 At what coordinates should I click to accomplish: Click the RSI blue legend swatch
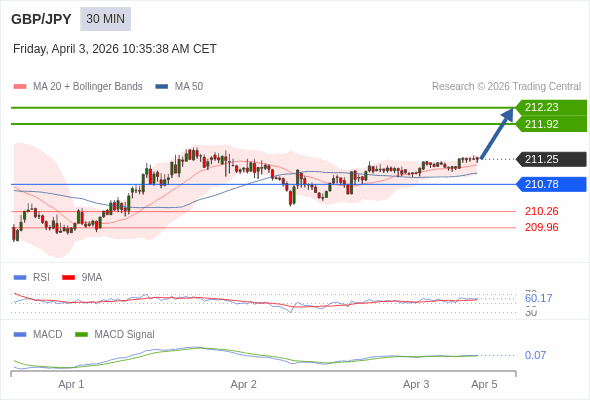point(20,278)
